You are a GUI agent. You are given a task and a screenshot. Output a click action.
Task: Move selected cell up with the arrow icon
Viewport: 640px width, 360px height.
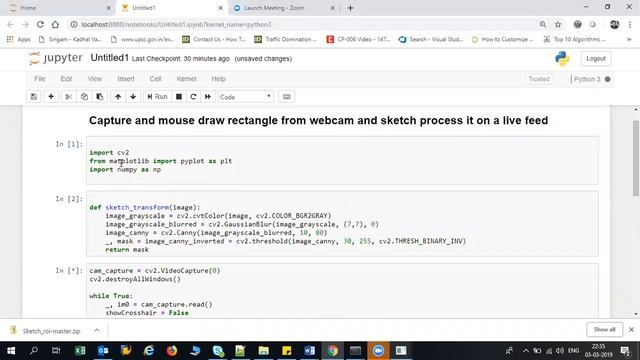click(118, 97)
